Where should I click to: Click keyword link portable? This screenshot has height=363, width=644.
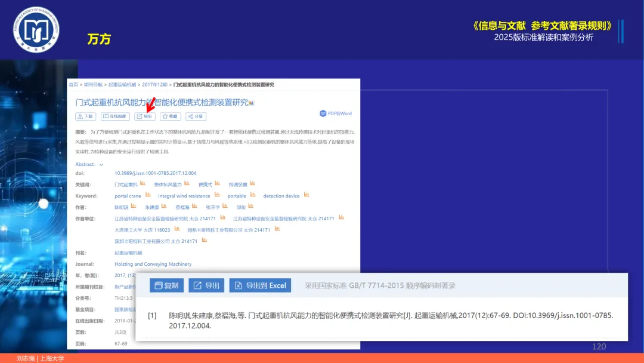tap(237, 196)
